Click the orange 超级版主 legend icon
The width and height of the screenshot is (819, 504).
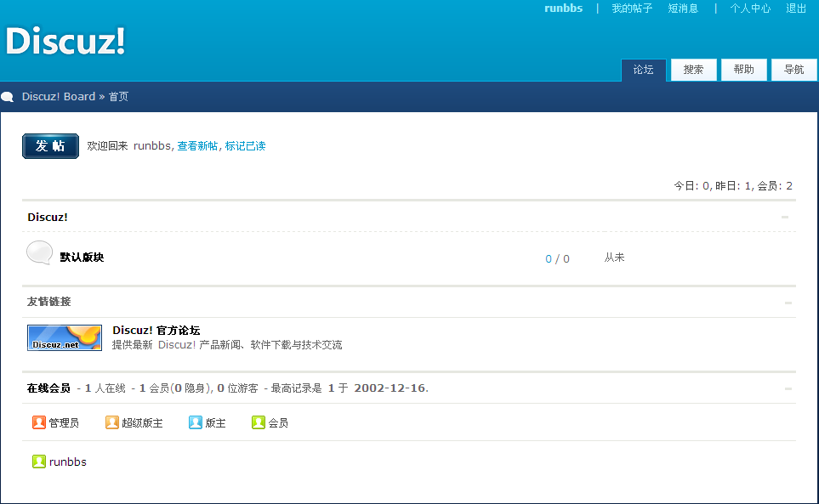tap(111, 422)
